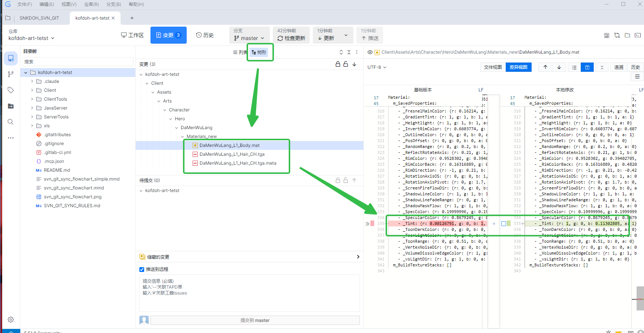Click check for updates (检查更新) button

291,35
